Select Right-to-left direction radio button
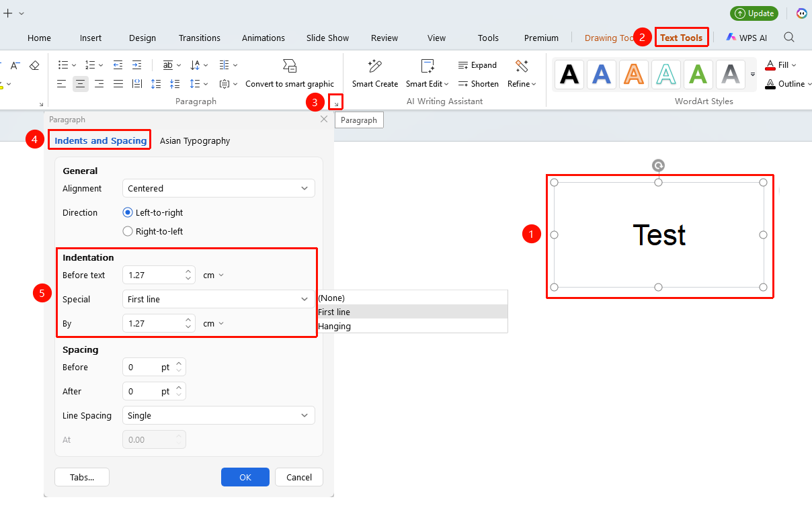The width and height of the screenshot is (812, 516). coord(128,231)
